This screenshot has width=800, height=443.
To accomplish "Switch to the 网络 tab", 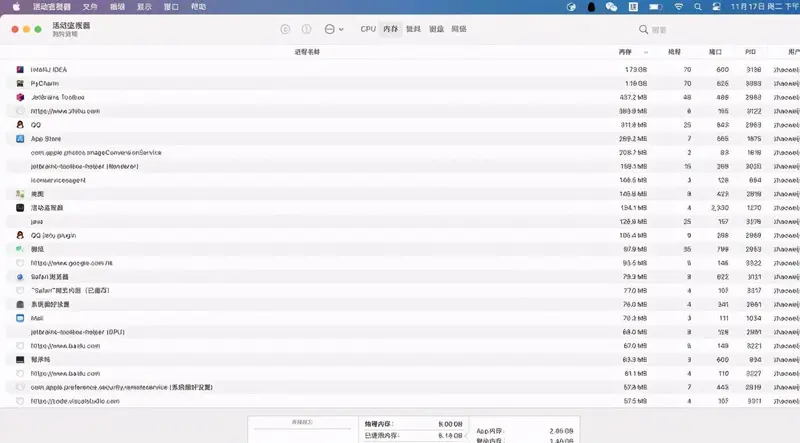I will (x=459, y=30).
